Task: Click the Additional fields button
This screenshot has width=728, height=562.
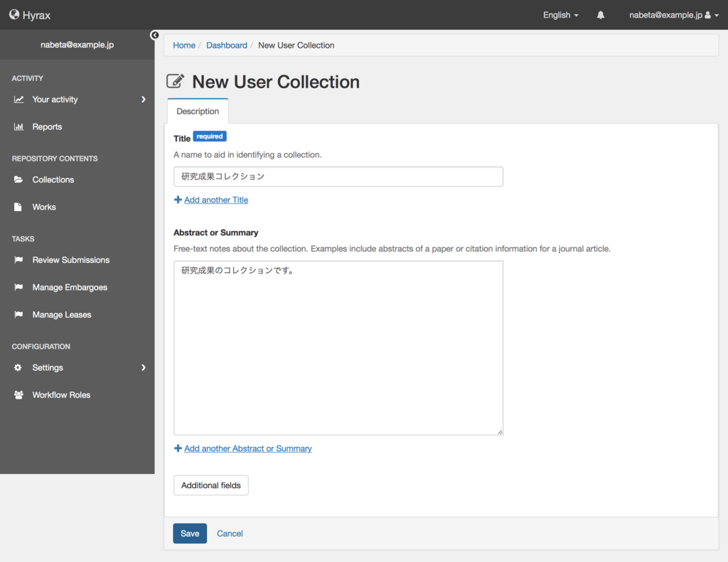Action: (x=210, y=485)
